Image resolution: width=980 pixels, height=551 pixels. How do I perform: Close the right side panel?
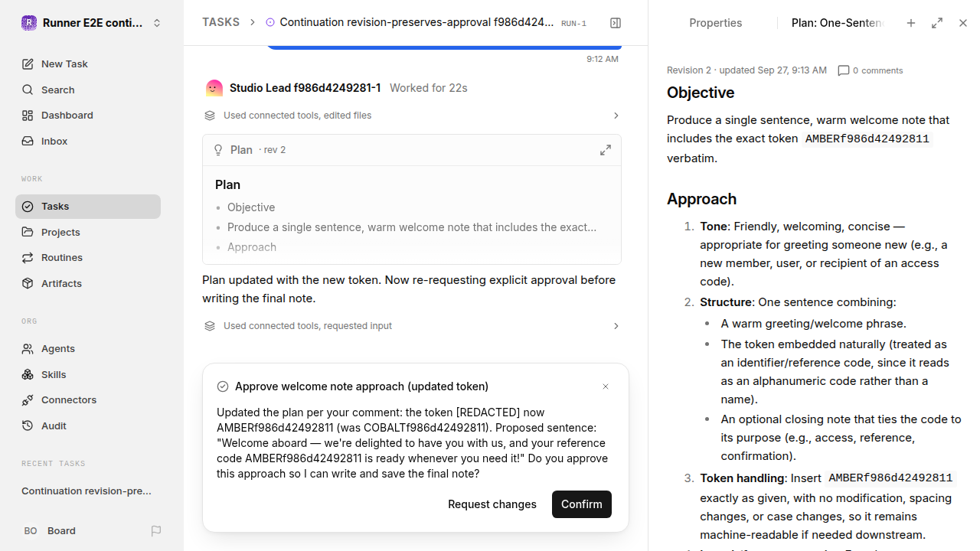point(963,23)
